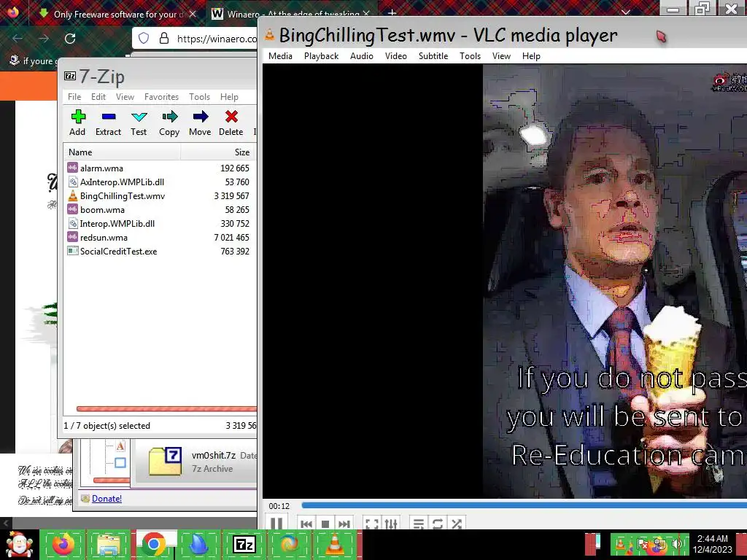The image size is (747, 560).
Task: Toggle fullscreen mode in VLC
Action: 371,524
